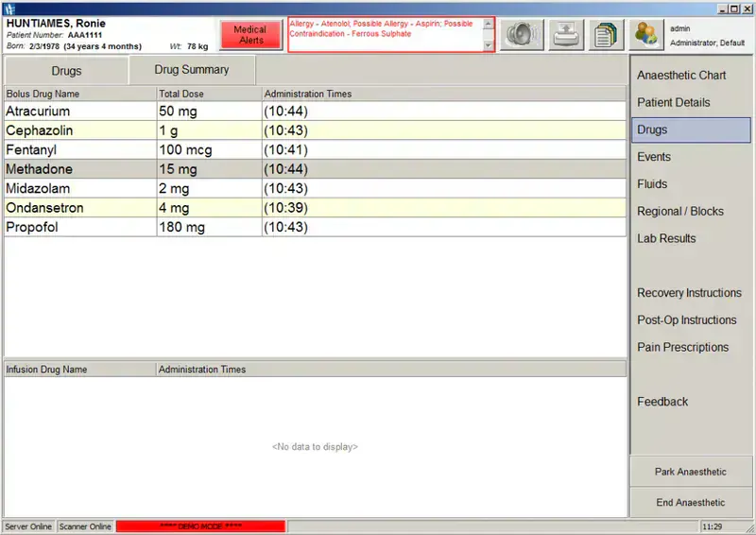Screen dimensions: 756x535
Task: Open the Fluids section
Action: 652,184
